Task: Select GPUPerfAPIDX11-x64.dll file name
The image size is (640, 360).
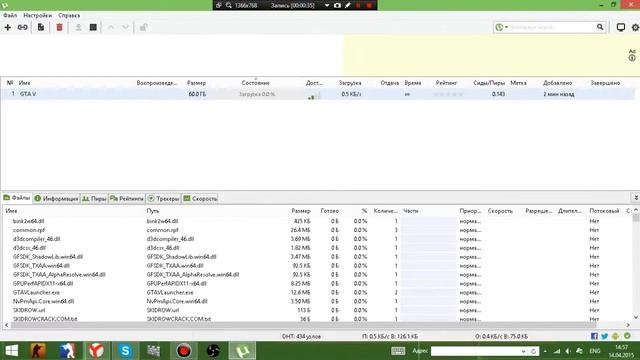Action: tap(43, 284)
